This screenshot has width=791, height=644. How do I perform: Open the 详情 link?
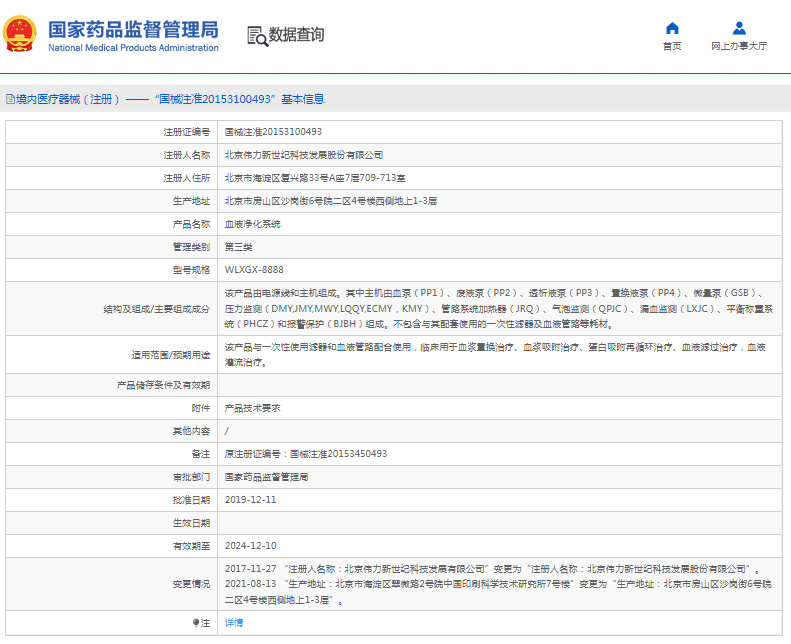(x=233, y=622)
